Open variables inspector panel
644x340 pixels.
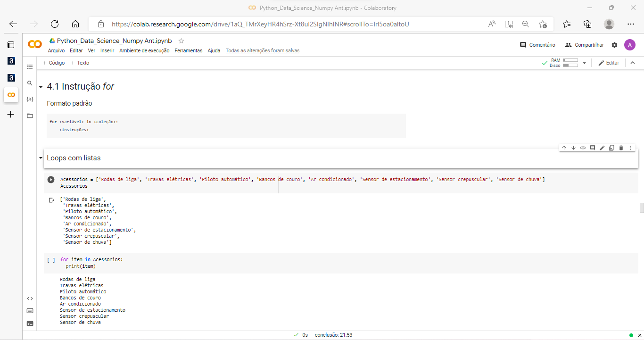click(30, 99)
